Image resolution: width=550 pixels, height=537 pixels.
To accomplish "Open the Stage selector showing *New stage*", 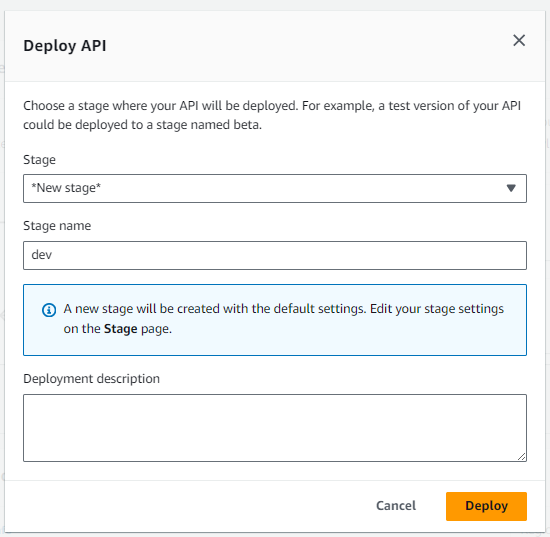I will coord(275,188).
